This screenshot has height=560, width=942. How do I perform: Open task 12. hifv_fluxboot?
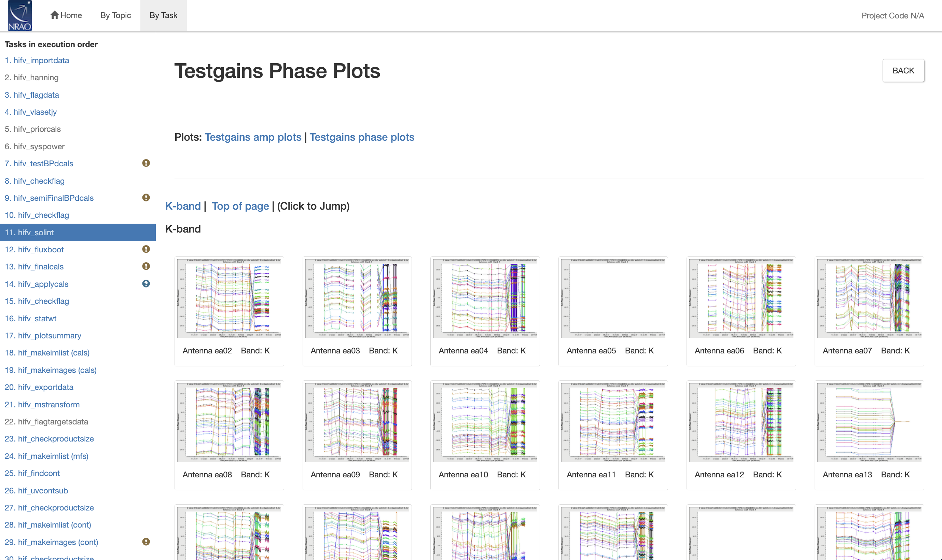click(34, 249)
